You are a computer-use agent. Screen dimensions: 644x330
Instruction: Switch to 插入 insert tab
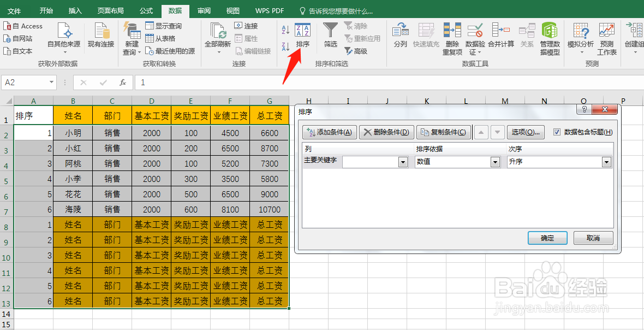click(75, 11)
